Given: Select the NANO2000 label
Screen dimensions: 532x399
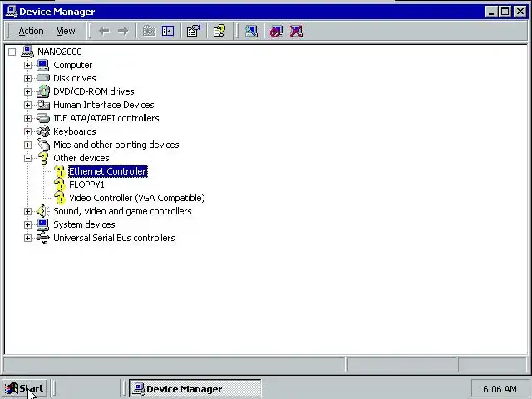Looking at the screenshot, I should (x=60, y=52).
